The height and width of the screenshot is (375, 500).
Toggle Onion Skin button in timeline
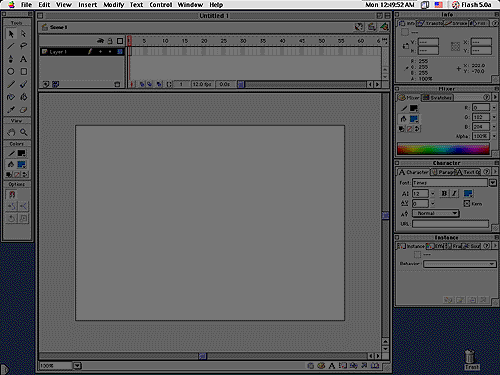point(142,84)
